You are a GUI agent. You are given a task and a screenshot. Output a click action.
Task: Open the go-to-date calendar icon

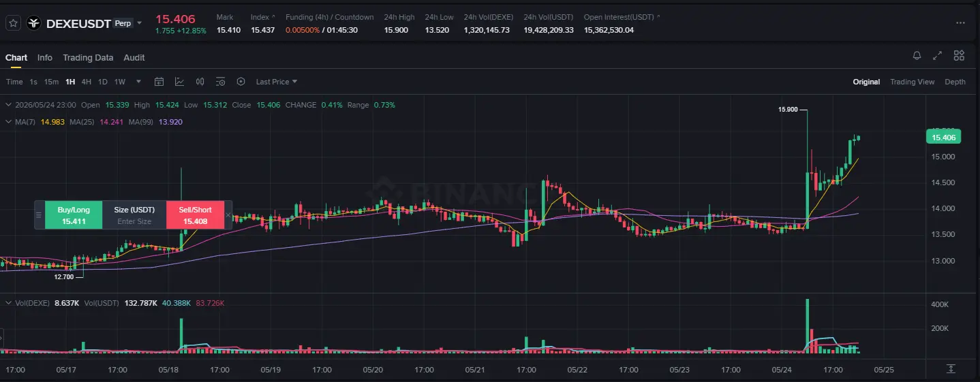tap(159, 82)
